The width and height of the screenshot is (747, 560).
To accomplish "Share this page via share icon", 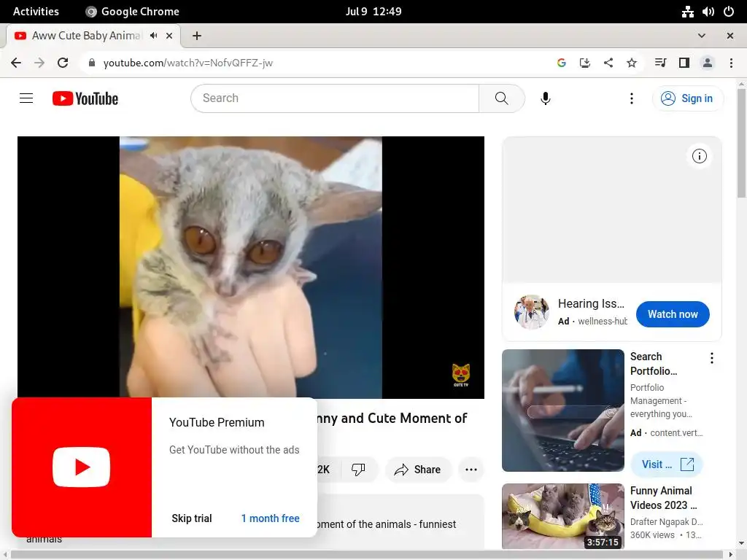I will pos(608,63).
